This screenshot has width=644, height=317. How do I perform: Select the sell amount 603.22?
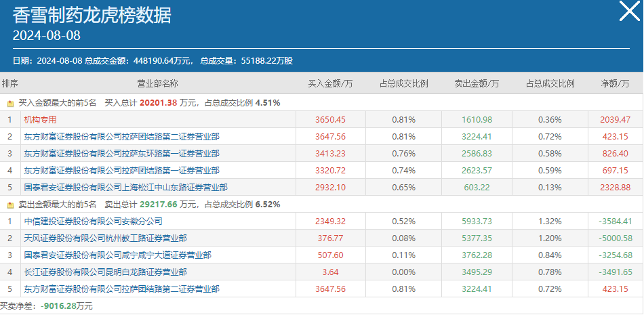[477, 187]
